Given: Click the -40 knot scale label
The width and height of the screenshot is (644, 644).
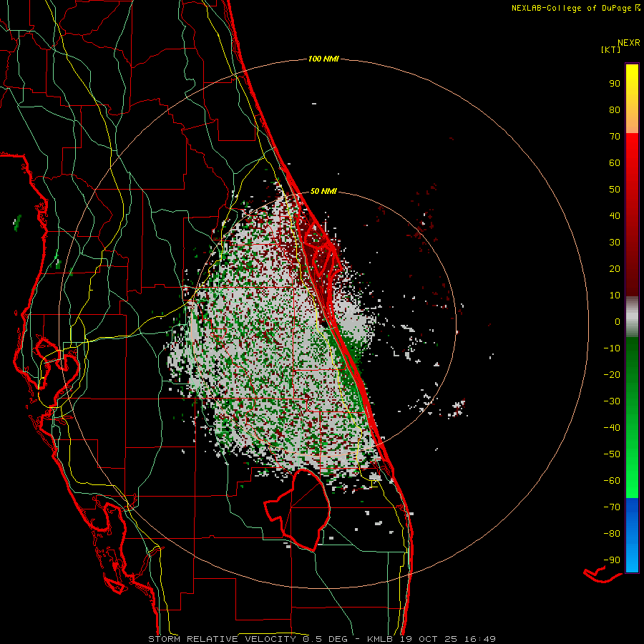Looking at the screenshot, I should (x=612, y=428).
